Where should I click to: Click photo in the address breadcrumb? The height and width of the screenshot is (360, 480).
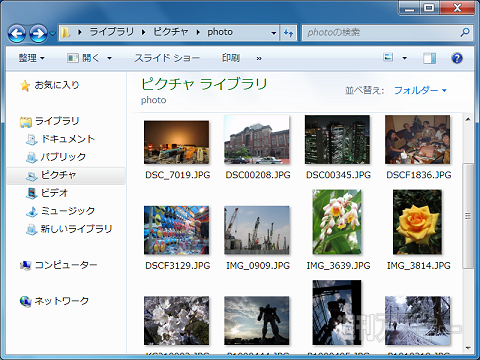pyautogui.click(x=220, y=32)
